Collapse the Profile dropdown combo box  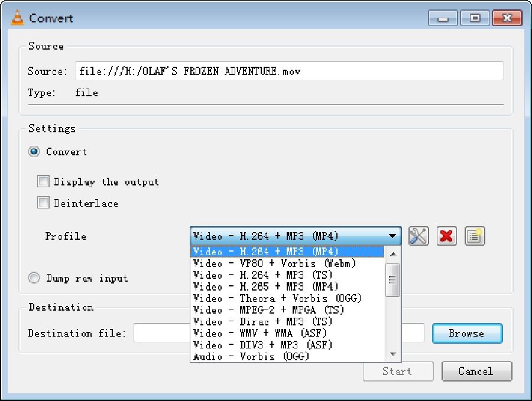(296, 236)
